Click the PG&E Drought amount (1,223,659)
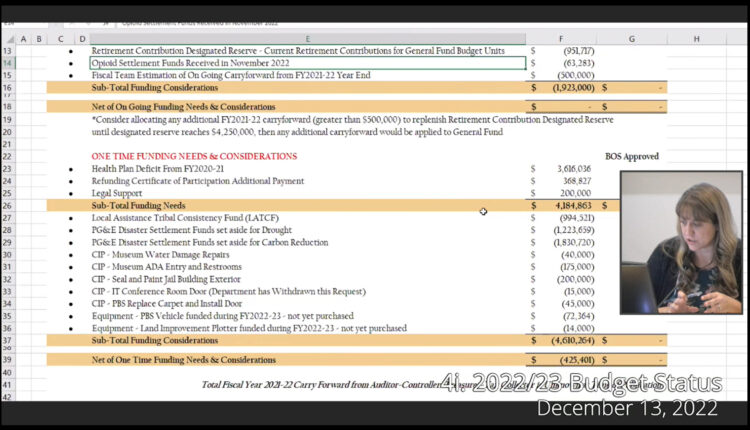 pos(566,230)
